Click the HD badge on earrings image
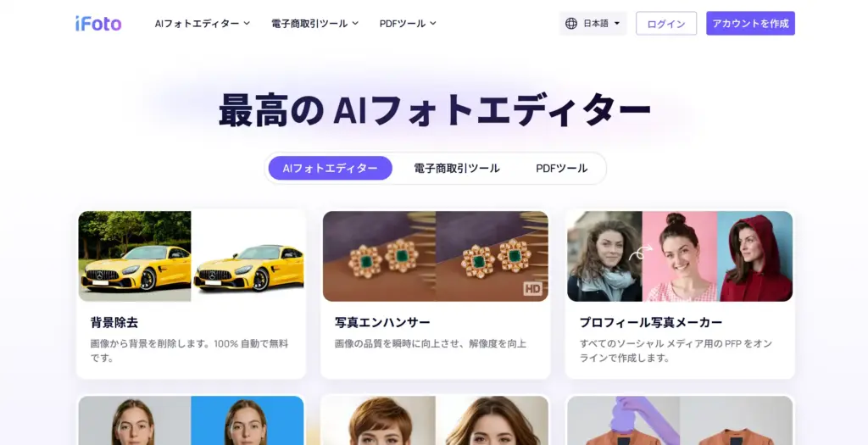This screenshot has height=445, width=868. click(x=532, y=288)
